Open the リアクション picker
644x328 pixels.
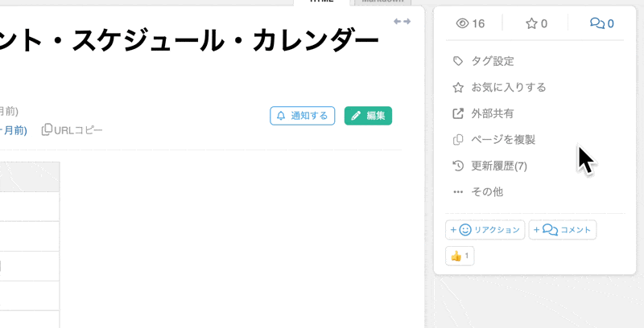point(485,230)
